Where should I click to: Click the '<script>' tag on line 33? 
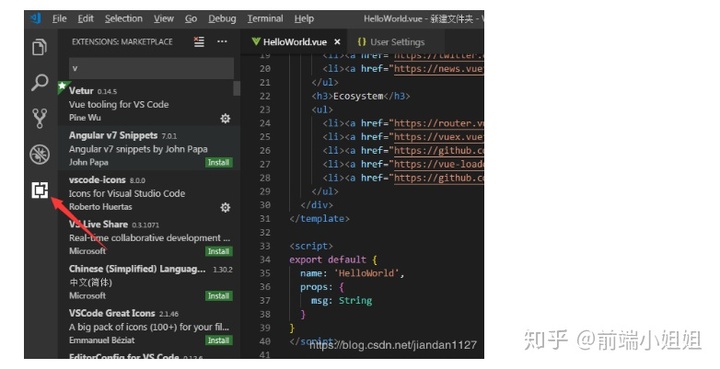[311, 246]
